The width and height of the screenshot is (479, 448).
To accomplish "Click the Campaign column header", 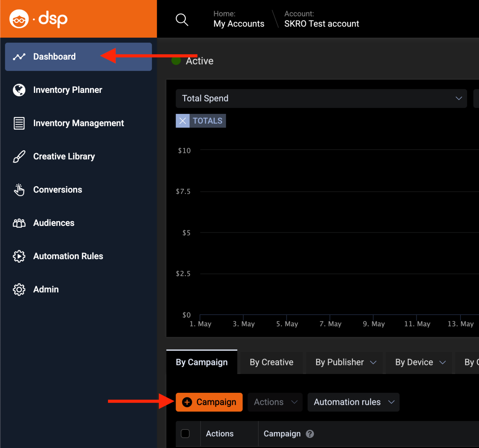I will pyautogui.click(x=282, y=434).
